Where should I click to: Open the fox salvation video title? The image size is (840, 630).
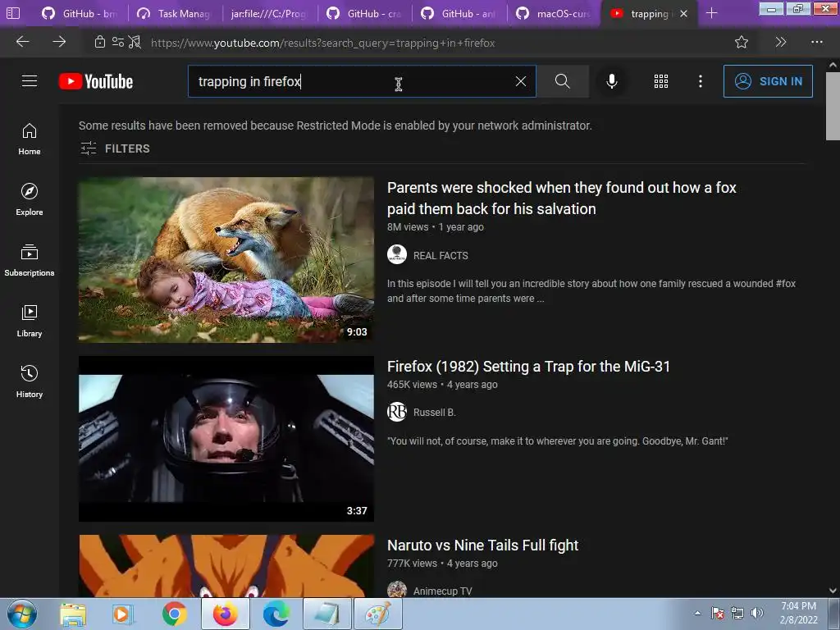[561, 199]
